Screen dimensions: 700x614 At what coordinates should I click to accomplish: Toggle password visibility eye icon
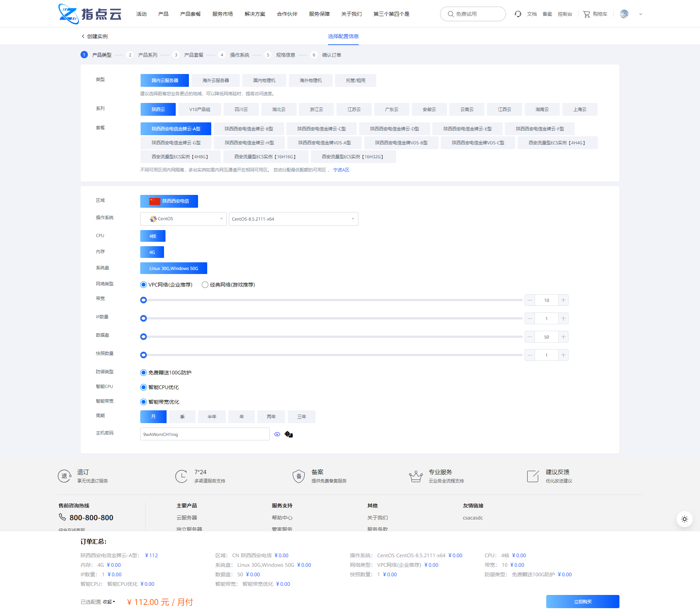click(x=277, y=434)
